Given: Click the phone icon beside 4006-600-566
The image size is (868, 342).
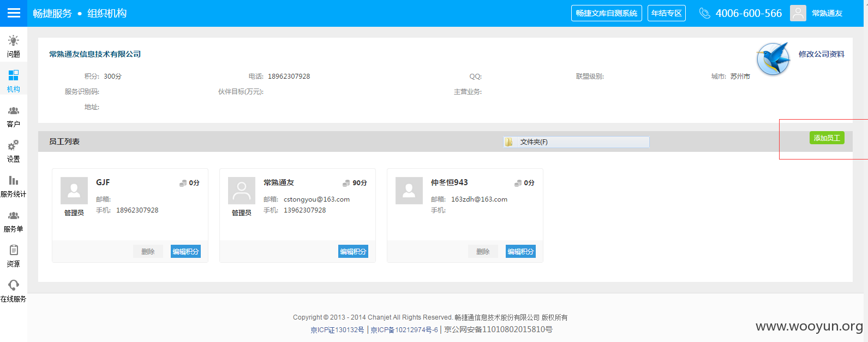Looking at the screenshot, I should click(x=704, y=13).
